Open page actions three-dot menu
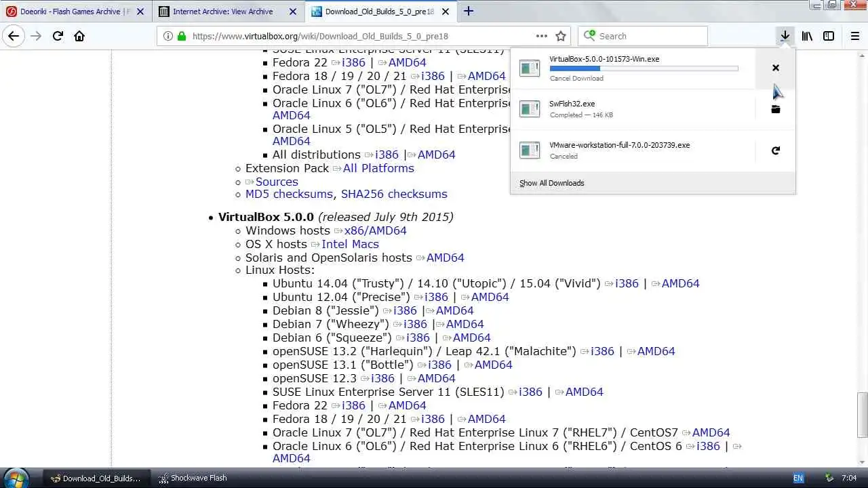 541,36
